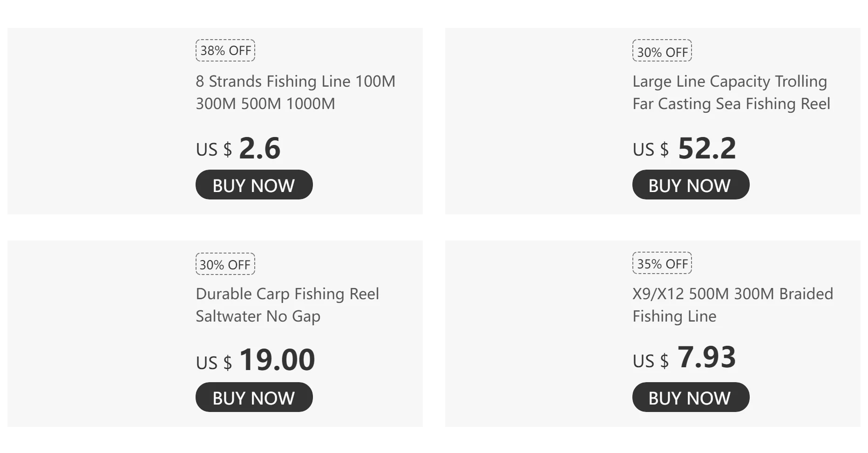Open Large Line Capacity Trolling reel title
868x453 pixels.
coord(731,92)
